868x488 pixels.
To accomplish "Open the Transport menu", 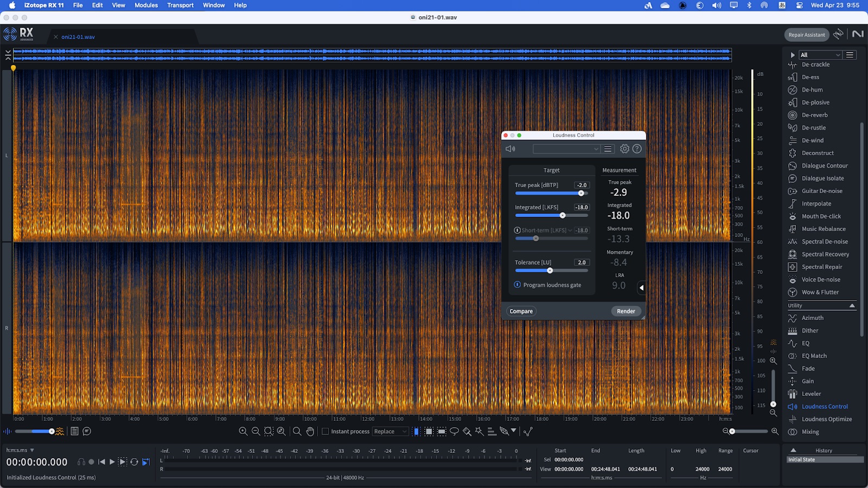I will (180, 5).
